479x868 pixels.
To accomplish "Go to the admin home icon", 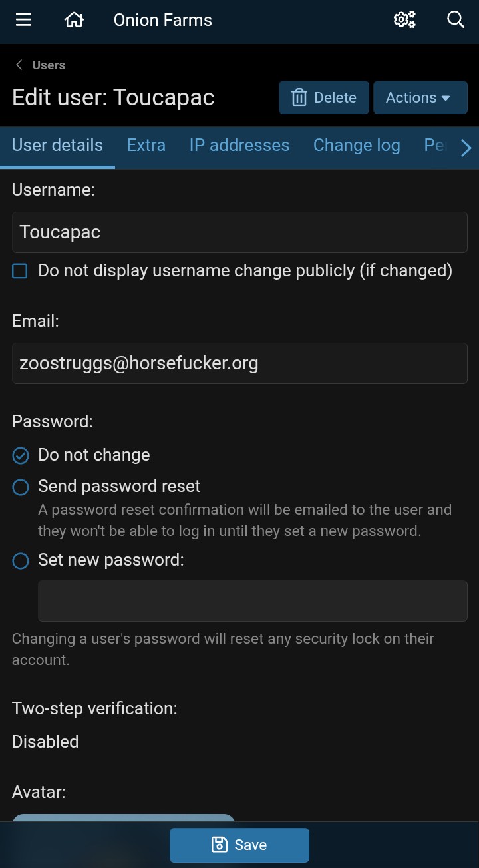I will pos(74,20).
